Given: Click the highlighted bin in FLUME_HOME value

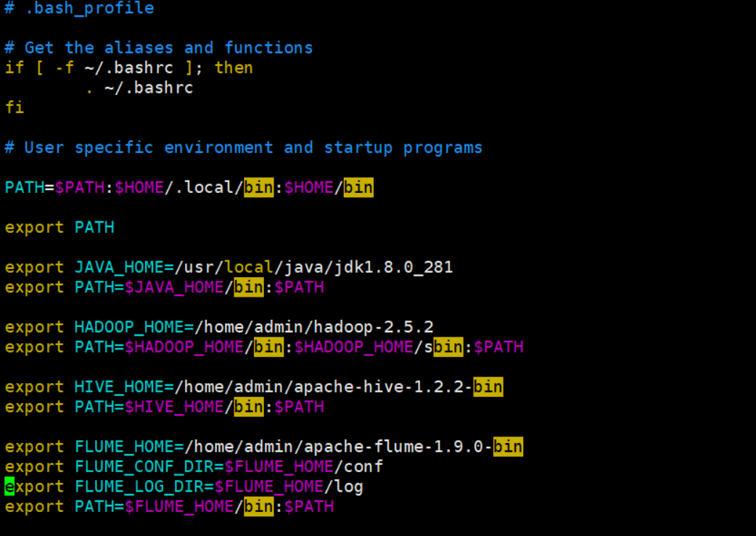Looking at the screenshot, I should (x=507, y=446).
